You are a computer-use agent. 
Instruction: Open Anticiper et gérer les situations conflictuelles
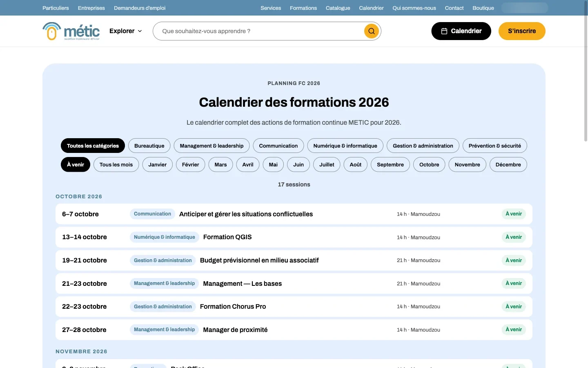(294, 214)
